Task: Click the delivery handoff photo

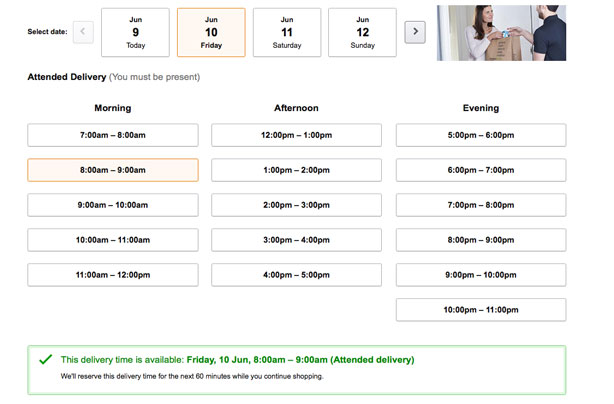Action: point(501,33)
